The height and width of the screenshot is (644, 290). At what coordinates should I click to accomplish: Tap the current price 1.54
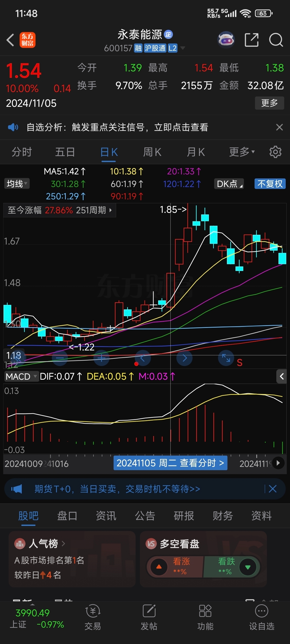pos(24,71)
